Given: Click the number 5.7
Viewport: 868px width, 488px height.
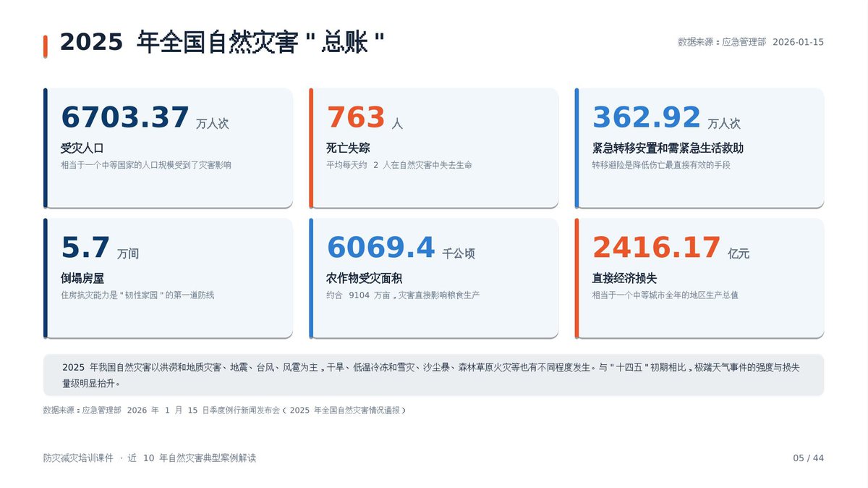Looking at the screenshot, I should 85,248.
